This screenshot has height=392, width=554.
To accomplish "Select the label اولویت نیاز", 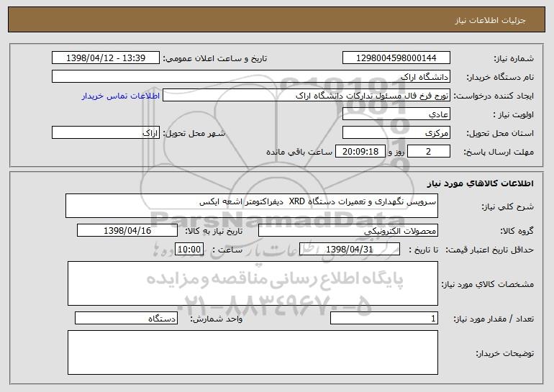I will point(514,114).
